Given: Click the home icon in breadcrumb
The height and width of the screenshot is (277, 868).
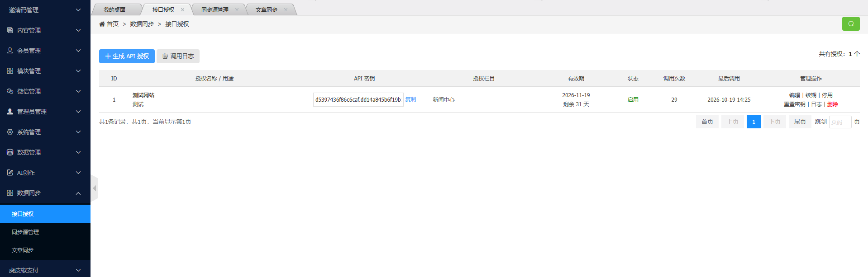Looking at the screenshot, I should [102, 24].
